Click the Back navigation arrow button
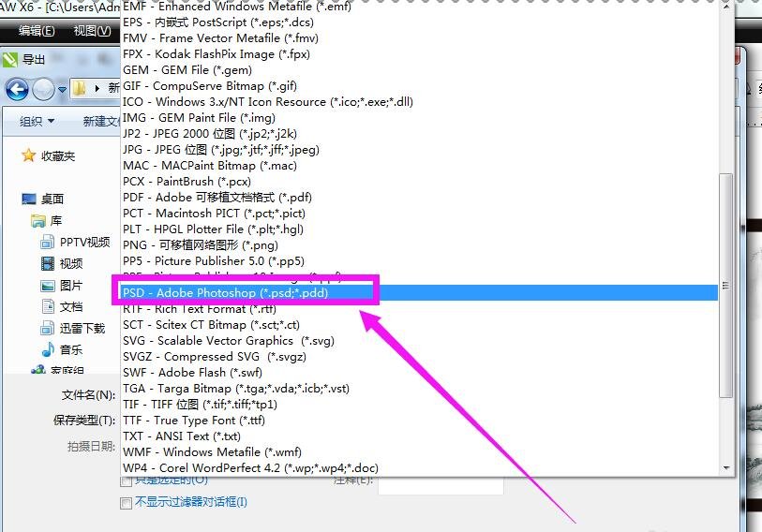The height and width of the screenshot is (532, 762). point(17,89)
